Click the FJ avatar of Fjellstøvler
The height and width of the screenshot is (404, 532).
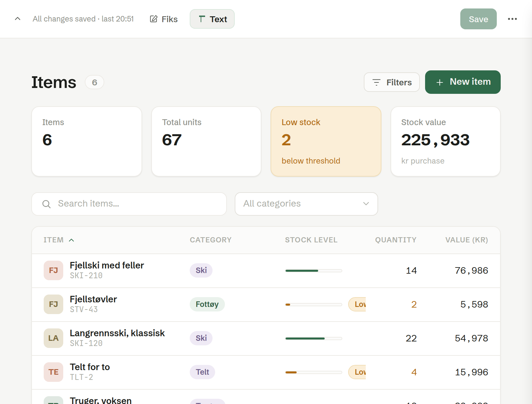(x=53, y=304)
